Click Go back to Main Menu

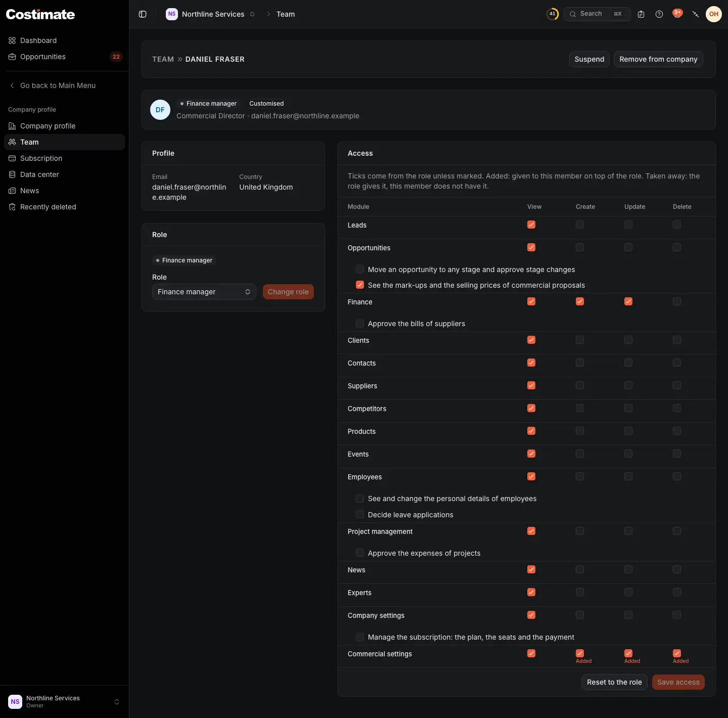65,85
